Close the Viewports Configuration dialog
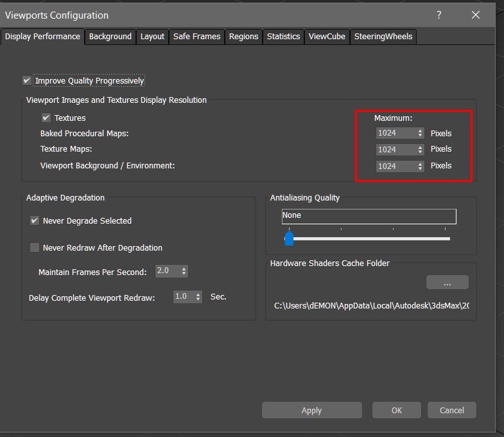This screenshot has width=504, height=437. (476, 15)
